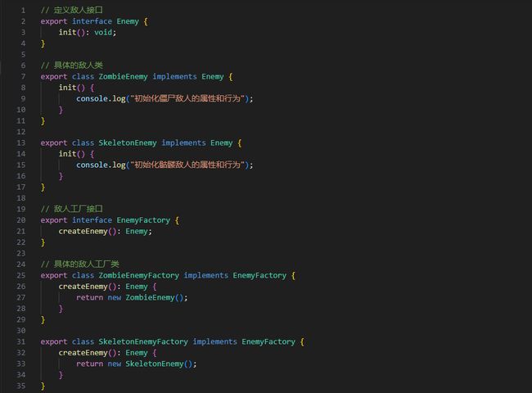532x393 pixels.
Task: Click 'ZombieEnemy' constructor call on line 27
Action: coord(150,298)
